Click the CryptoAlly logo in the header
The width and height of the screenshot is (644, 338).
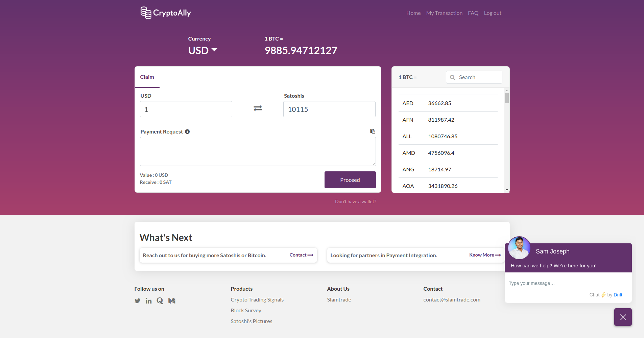[165, 13]
